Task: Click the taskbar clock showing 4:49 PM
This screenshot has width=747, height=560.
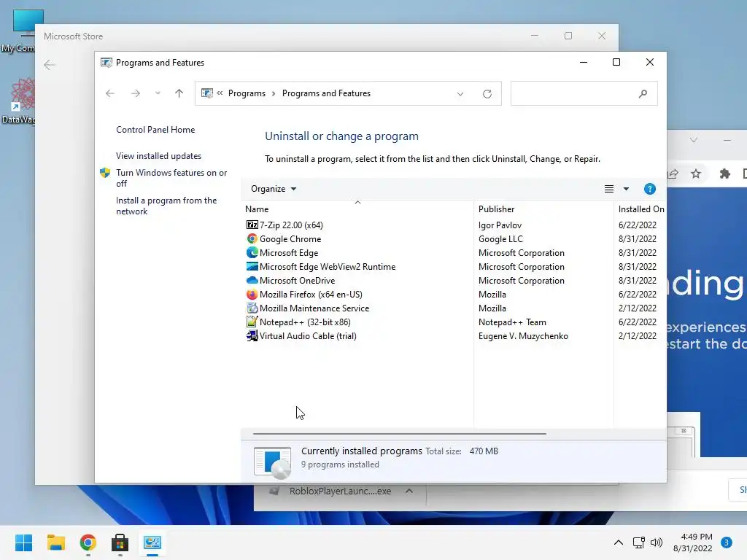Action: 693,542
